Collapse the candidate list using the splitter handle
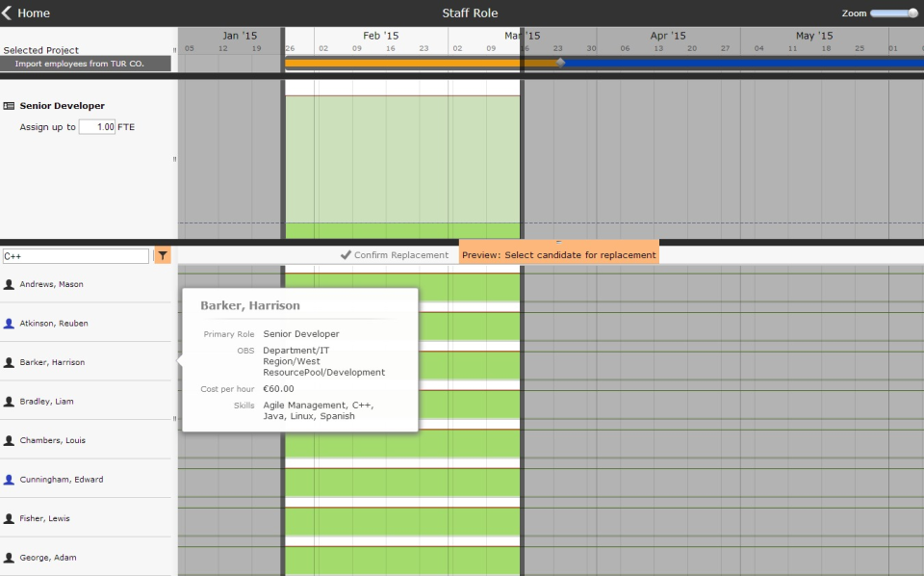This screenshot has height=576, width=924. click(x=174, y=419)
